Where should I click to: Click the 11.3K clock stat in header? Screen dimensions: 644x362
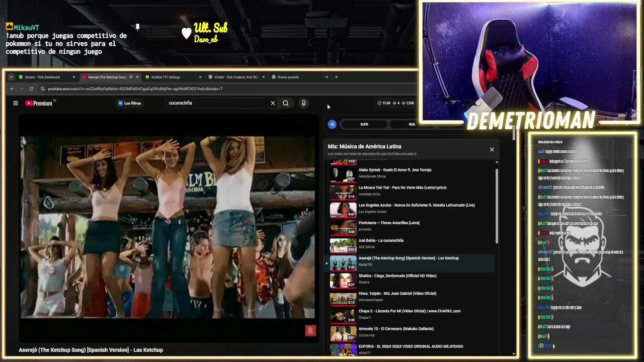pyautogui.click(x=384, y=103)
